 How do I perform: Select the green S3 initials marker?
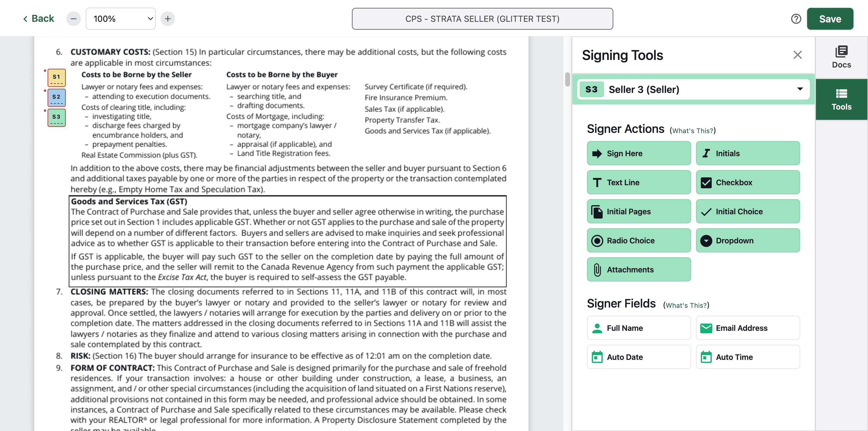click(x=56, y=117)
